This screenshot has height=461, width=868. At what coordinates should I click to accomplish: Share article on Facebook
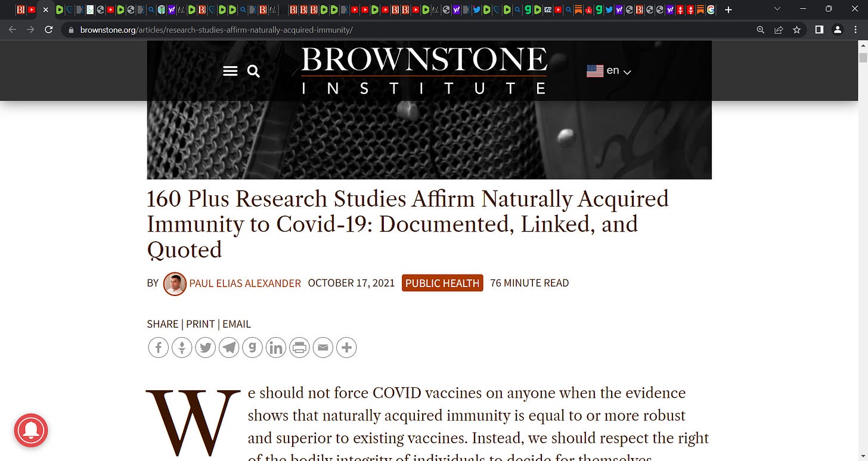(158, 347)
